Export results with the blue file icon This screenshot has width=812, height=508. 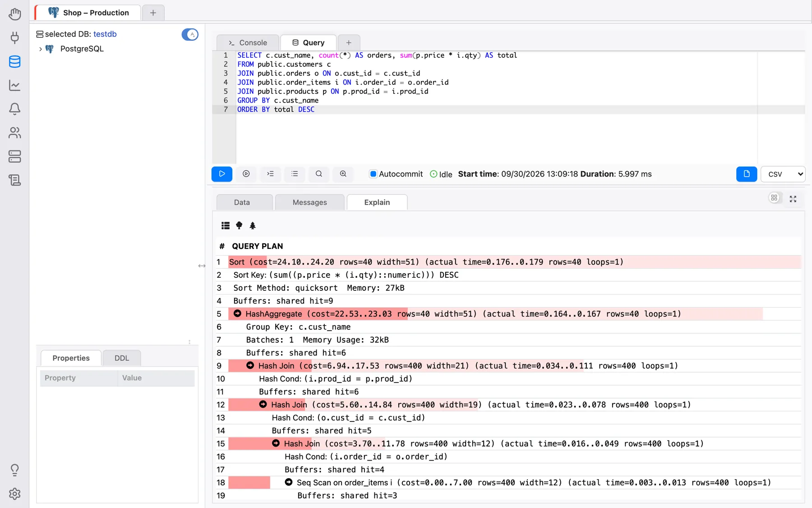pyautogui.click(x=747, y=174)
